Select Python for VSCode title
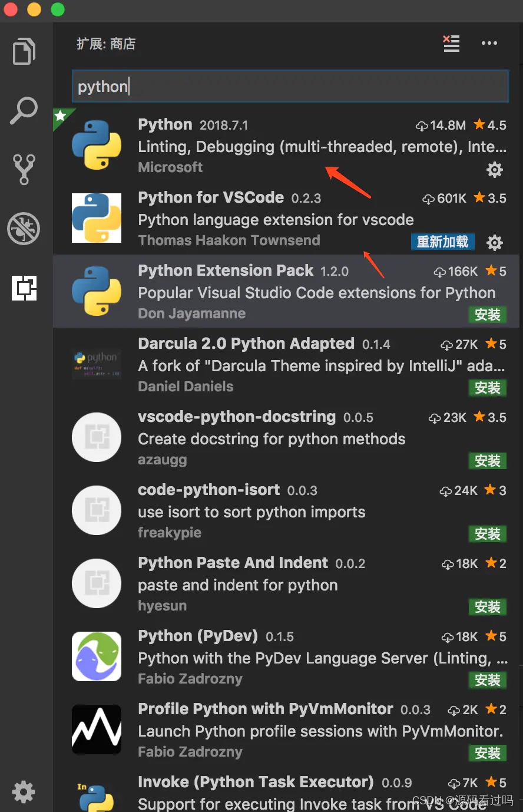Image resolution: width=523 pixels, height=812 pixels. (211, 197)
